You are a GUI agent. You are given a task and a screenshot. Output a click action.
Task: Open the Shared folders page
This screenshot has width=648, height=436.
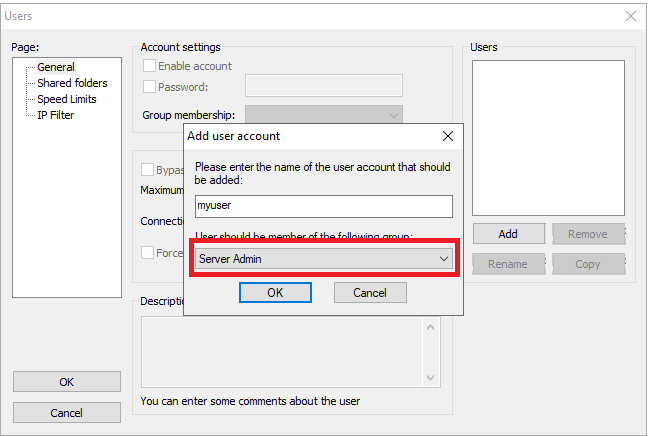[72, 83]
